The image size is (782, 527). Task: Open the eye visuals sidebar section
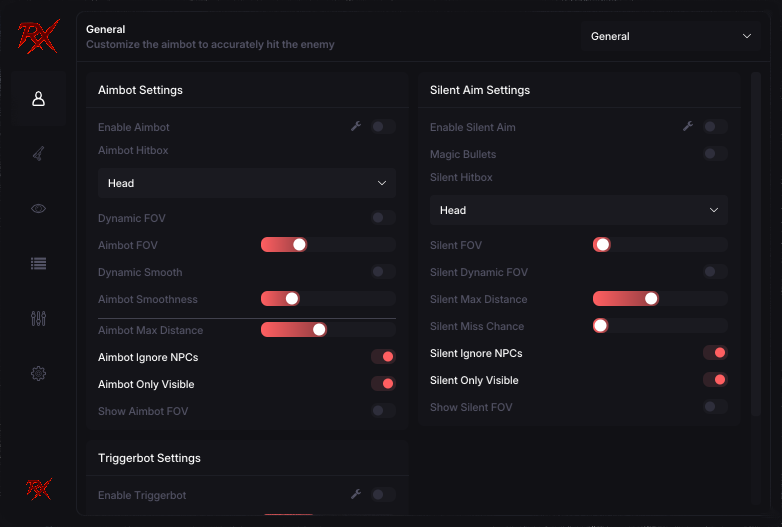38,208
